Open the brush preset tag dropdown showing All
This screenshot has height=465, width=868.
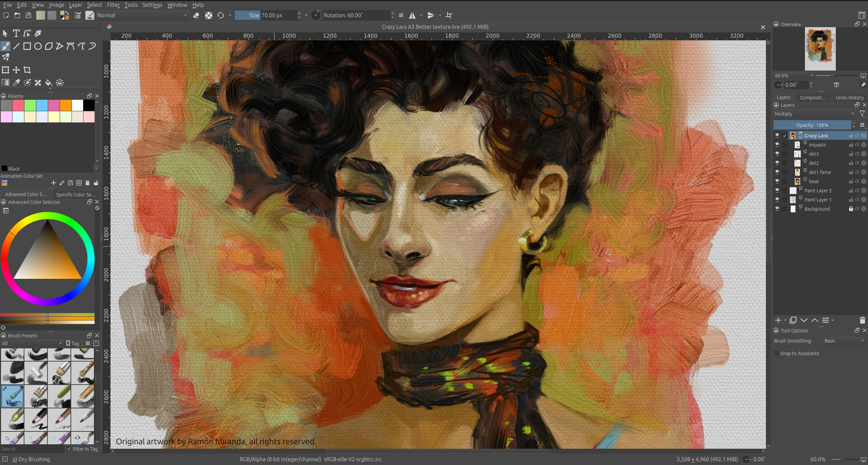pos(32,343)
